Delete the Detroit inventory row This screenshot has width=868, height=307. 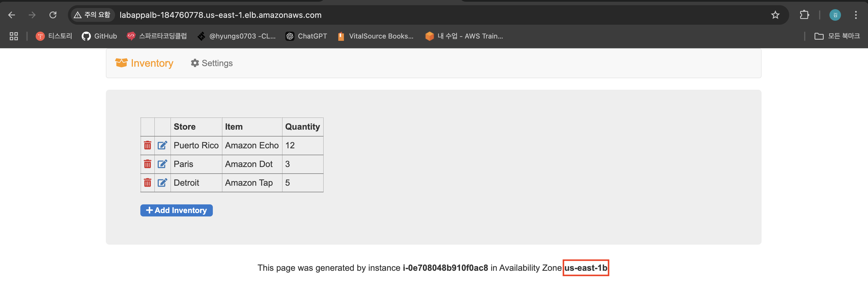pyautogui.click(x=147, y=183)
